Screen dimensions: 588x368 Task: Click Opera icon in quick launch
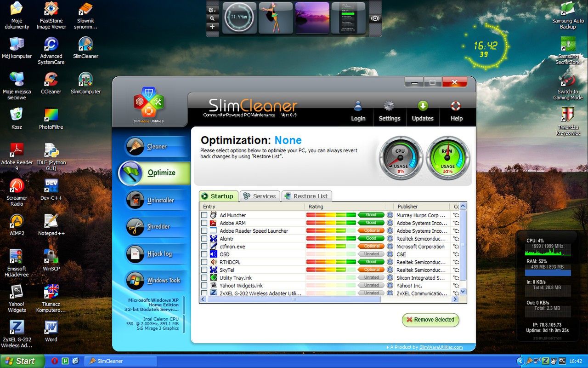point(55,361)
